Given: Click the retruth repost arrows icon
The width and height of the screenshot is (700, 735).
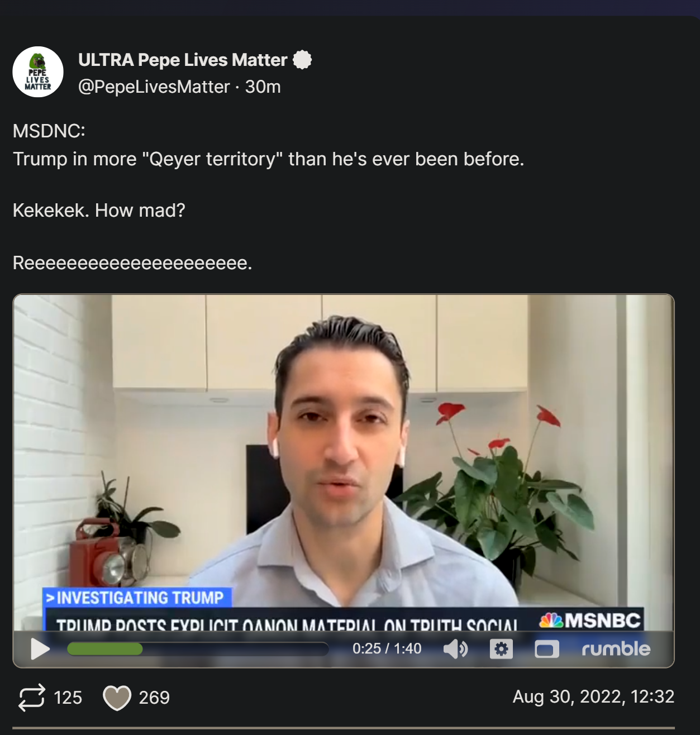Looking at the screenshot, I should tap(32, 698).
